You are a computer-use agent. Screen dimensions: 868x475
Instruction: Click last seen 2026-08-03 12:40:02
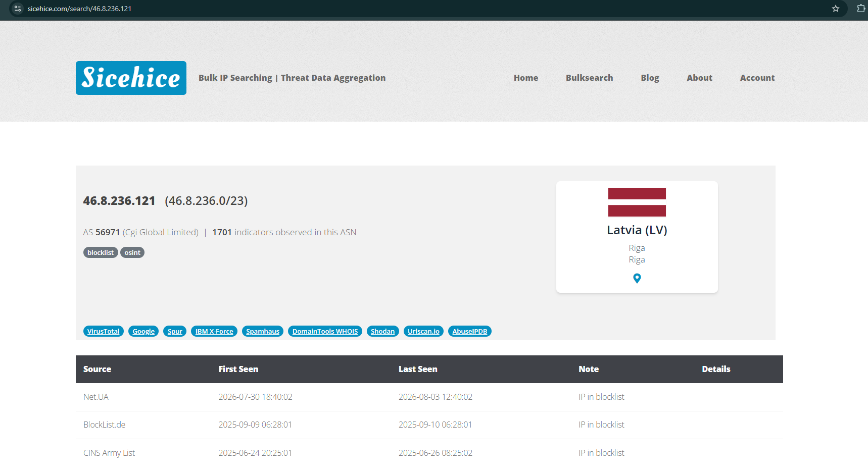tap(436, 397)
